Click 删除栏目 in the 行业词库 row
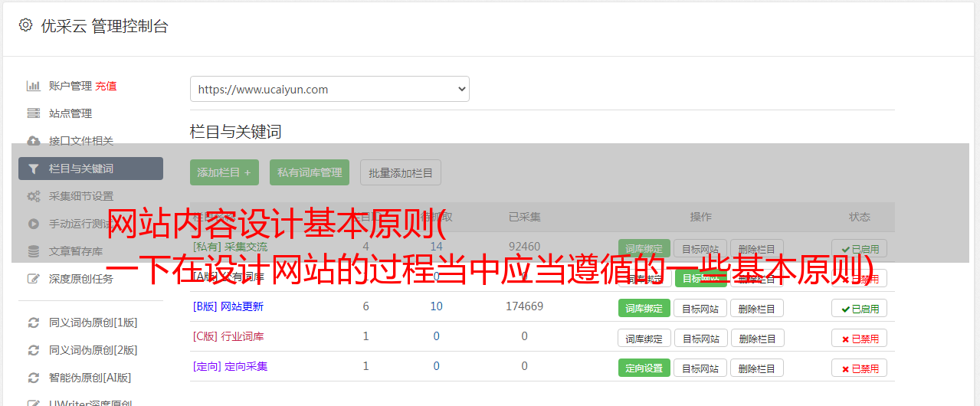The height and width of the screenshot is (406, 980). pyautogui.click(x=757, y=338)
